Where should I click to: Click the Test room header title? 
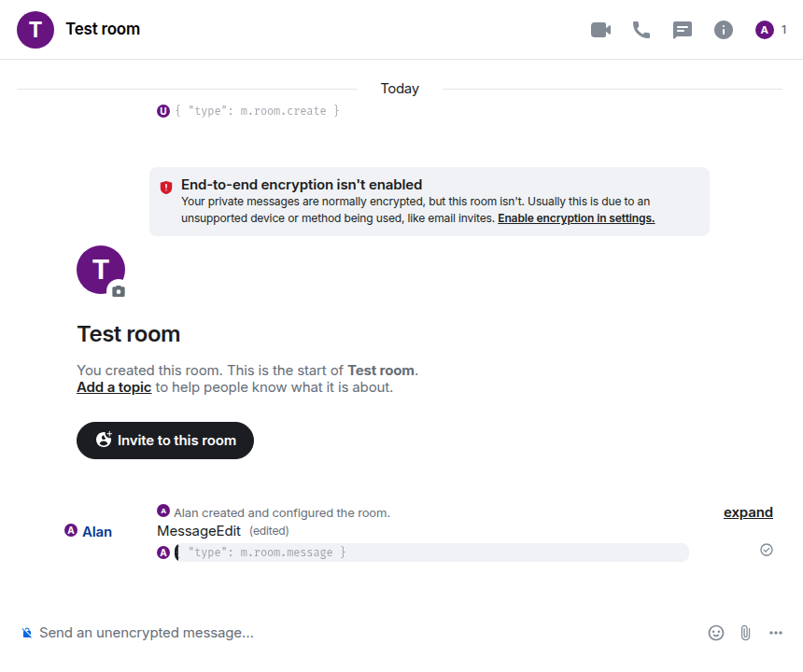tap(103, 29)
